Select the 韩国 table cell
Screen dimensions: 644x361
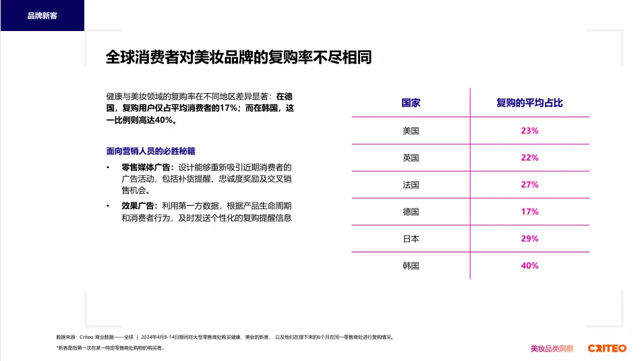[411, 266]
